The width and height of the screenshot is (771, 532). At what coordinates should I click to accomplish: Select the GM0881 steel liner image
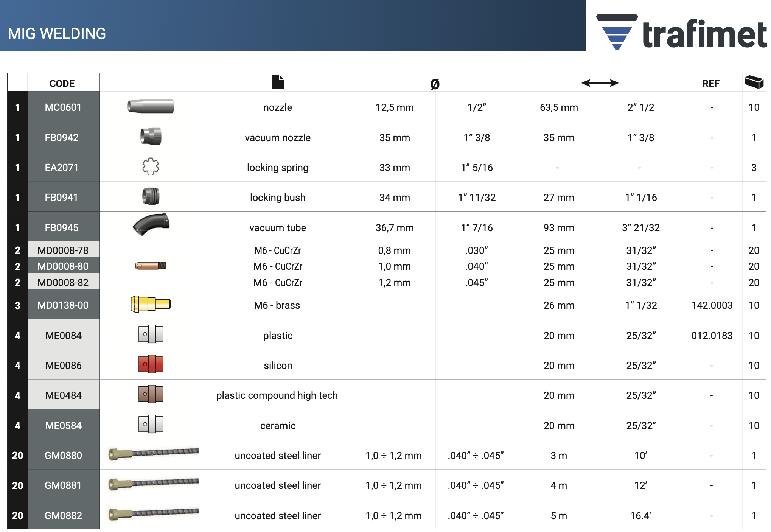click(153, 484)
